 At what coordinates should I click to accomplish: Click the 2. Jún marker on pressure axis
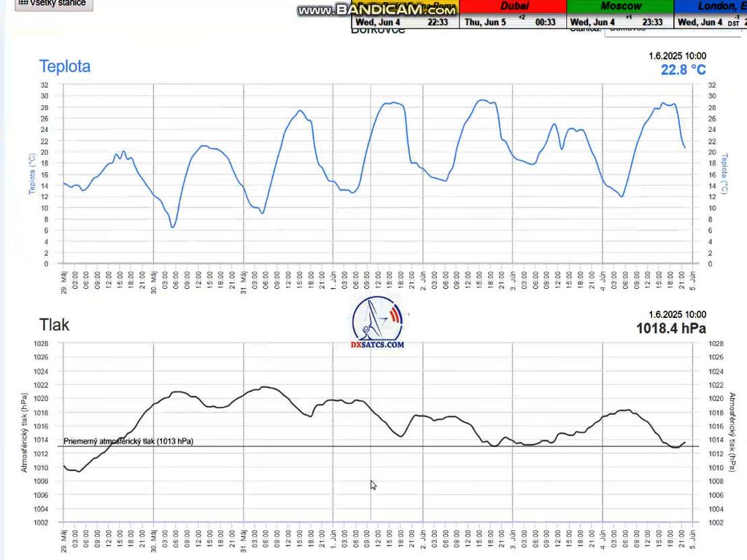[x=423, y=536]
